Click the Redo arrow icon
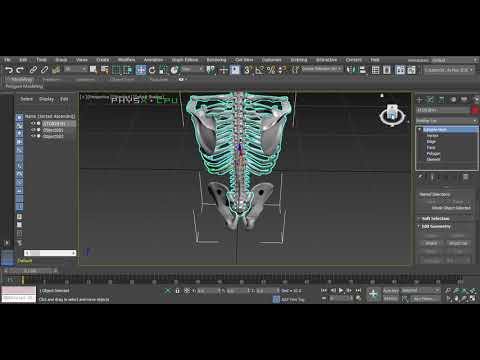This screenshot has width=480, height=360. click(20, 70)
